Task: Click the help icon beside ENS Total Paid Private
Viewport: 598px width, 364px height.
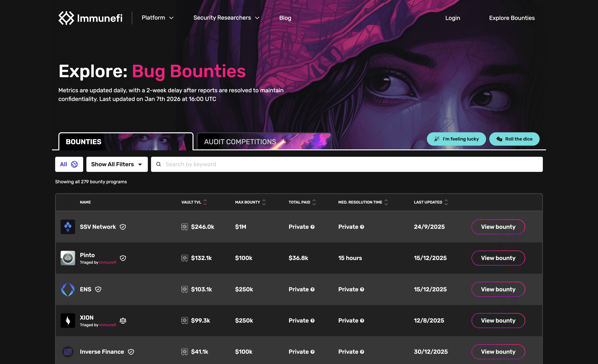Action: 313,289
